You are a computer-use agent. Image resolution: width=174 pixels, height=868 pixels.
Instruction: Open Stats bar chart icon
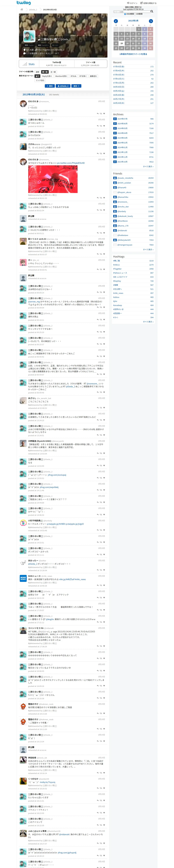pyautogui.click(x=25, y=64)
